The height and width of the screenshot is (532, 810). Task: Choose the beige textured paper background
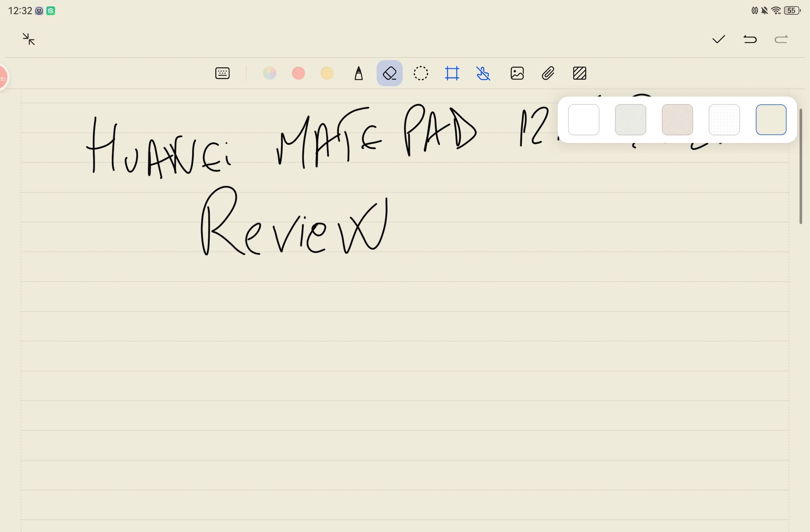click(677, 120)
